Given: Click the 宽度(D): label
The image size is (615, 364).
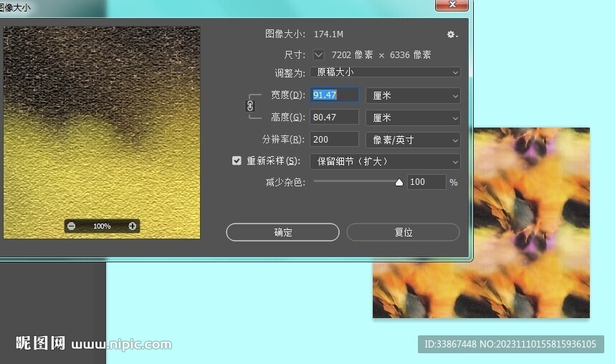Looking at the screenshot, I should 288,95.
